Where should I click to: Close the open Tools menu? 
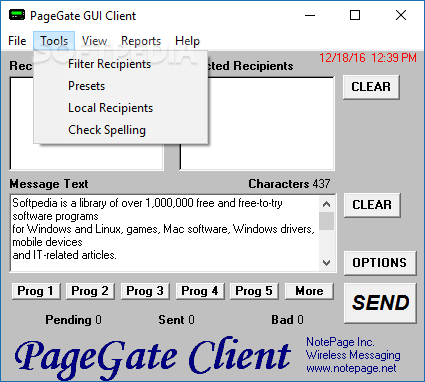[x=54, y=41]
